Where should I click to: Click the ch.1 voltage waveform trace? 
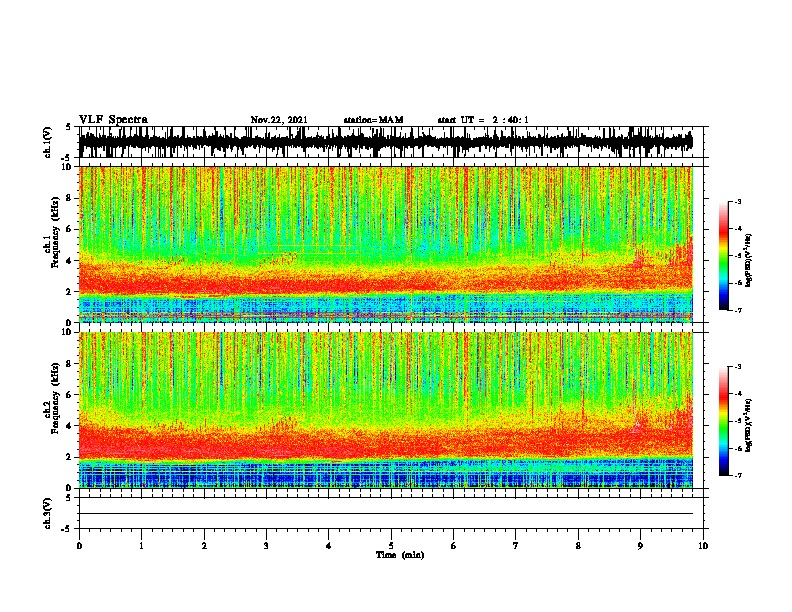(x=386, y=142)
